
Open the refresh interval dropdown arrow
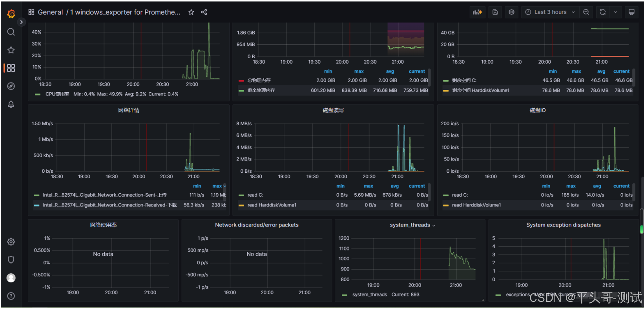coord(615,12)
